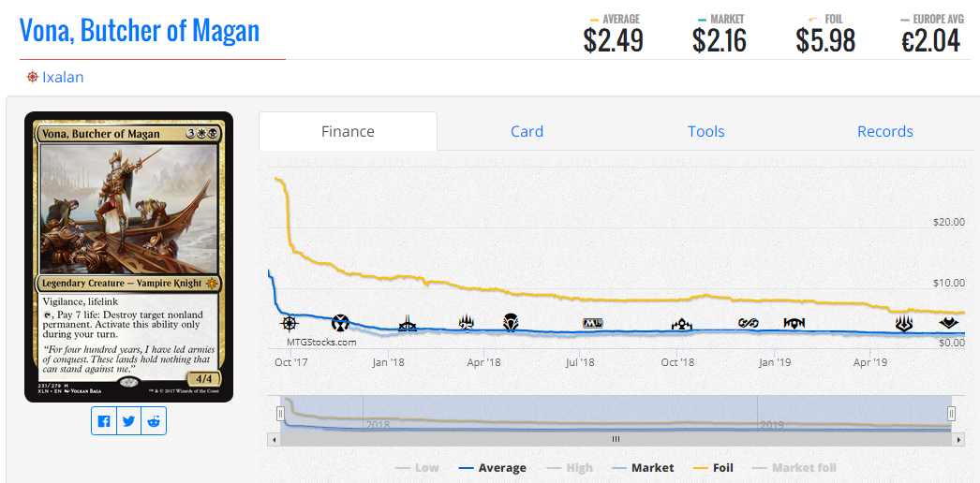The image size is (980, 483).
Task: Click the Iconic Masters set marker on chart
Action: pyautogui.click(x=340, y=323)
